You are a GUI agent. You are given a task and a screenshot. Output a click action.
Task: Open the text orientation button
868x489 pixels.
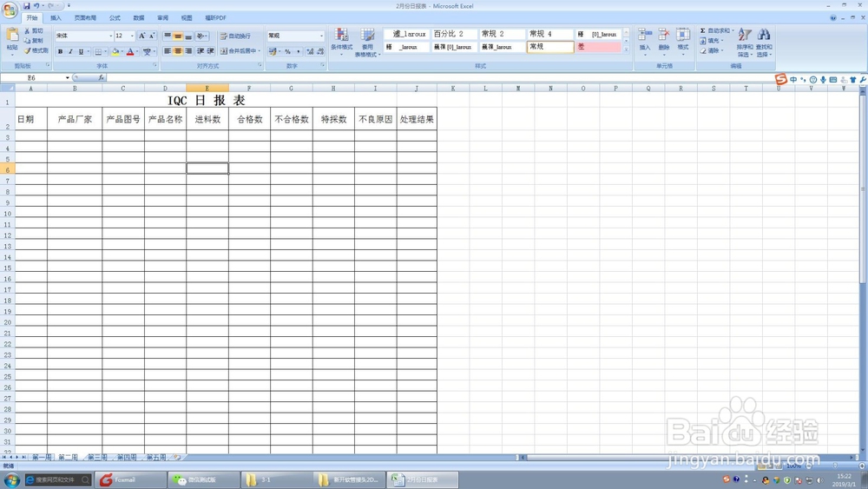coord(201,36)
